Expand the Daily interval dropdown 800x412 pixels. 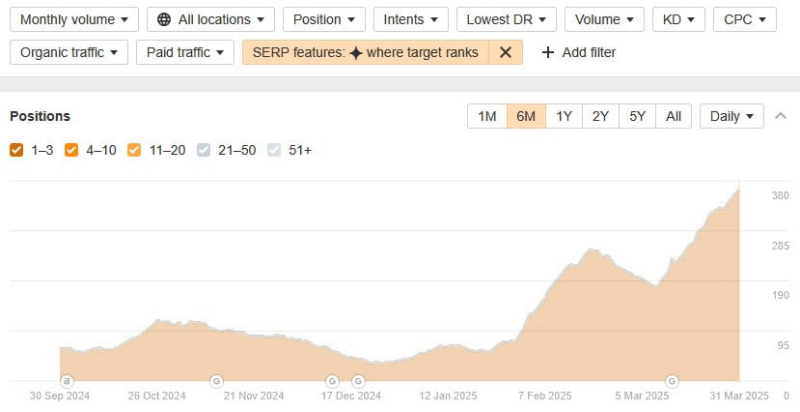point(731,116)
